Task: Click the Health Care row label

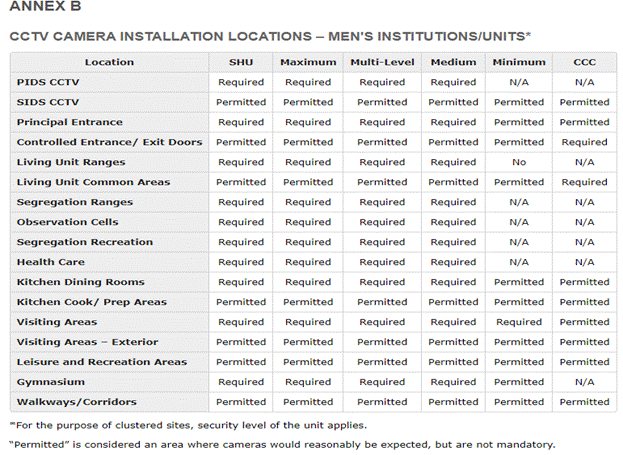Action: [x=50, y=262]
